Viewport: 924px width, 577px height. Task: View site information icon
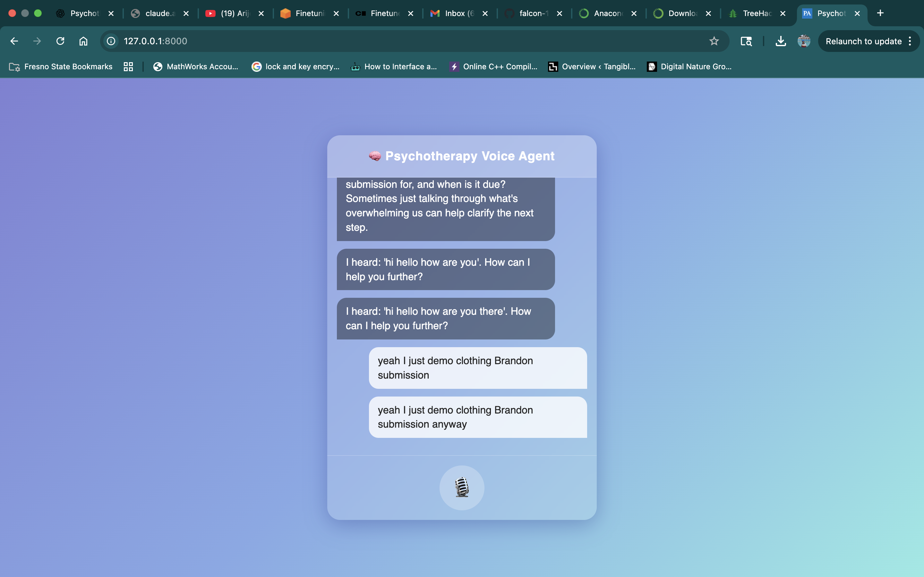point(111,41)
